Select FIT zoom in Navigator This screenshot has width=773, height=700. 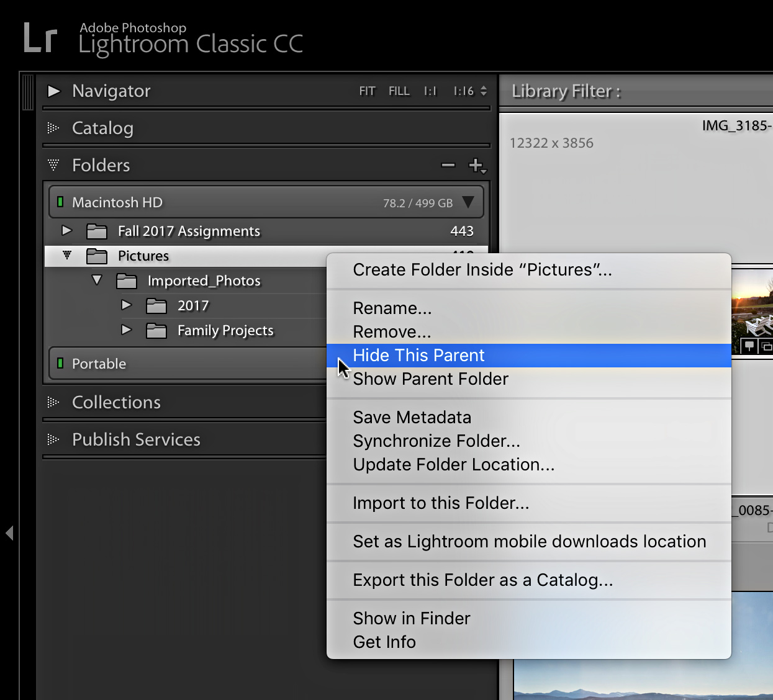tap(367, 91)
